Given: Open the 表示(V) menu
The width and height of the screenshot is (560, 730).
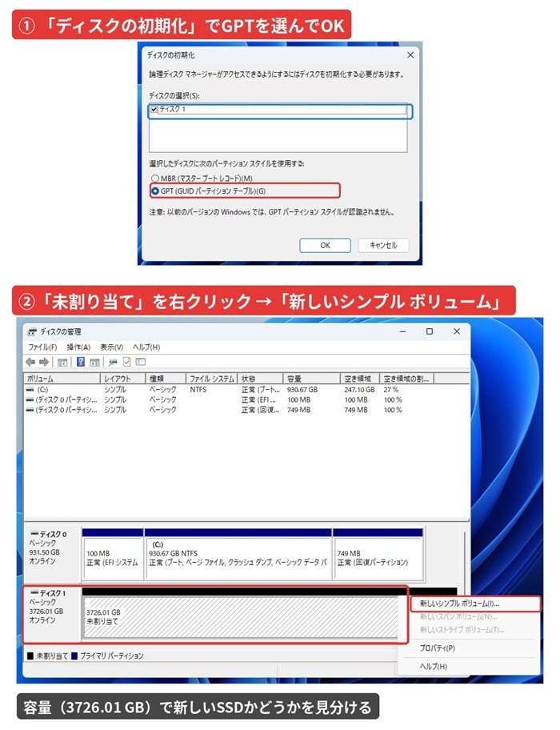Looking at the screenshot, I should pyautogui.click(x=111, y=347).
